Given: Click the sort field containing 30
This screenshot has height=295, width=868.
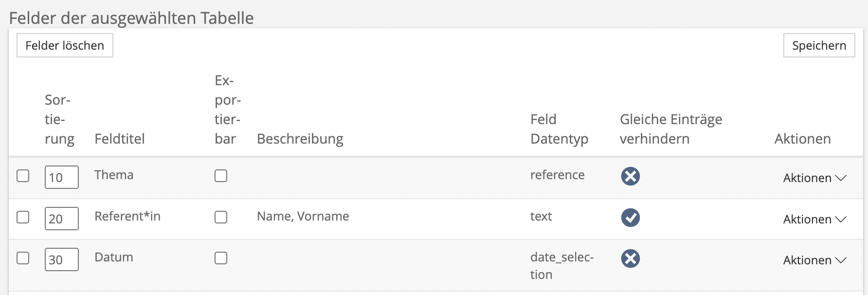Looking at the screenshot, I should click(x=61, y=259).
